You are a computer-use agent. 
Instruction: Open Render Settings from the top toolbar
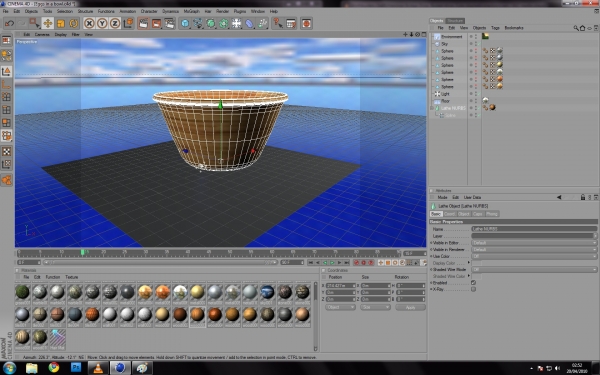point(169,23)
